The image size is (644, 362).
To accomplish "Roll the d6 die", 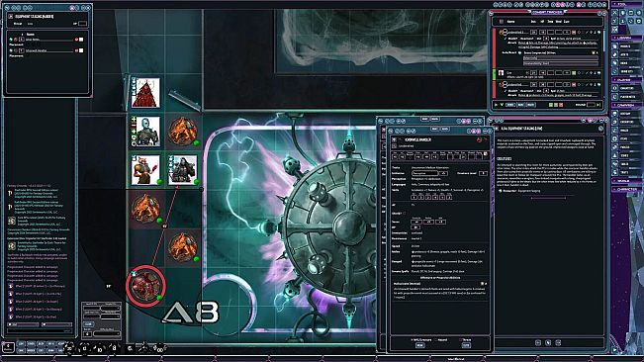I will coord(130,348).
